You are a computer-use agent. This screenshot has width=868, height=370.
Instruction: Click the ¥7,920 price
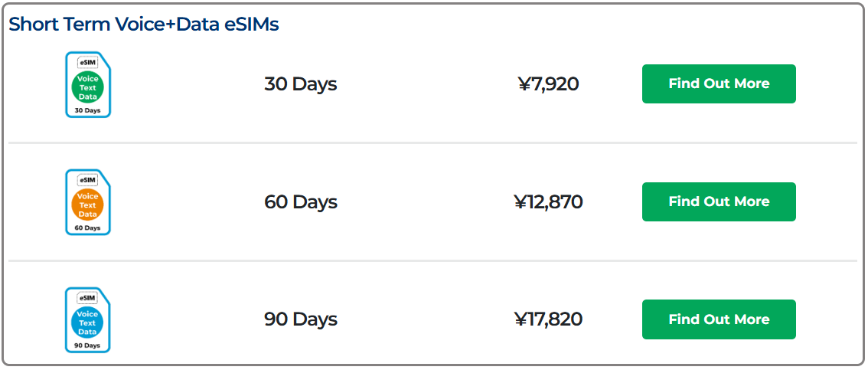pos(548,83)
